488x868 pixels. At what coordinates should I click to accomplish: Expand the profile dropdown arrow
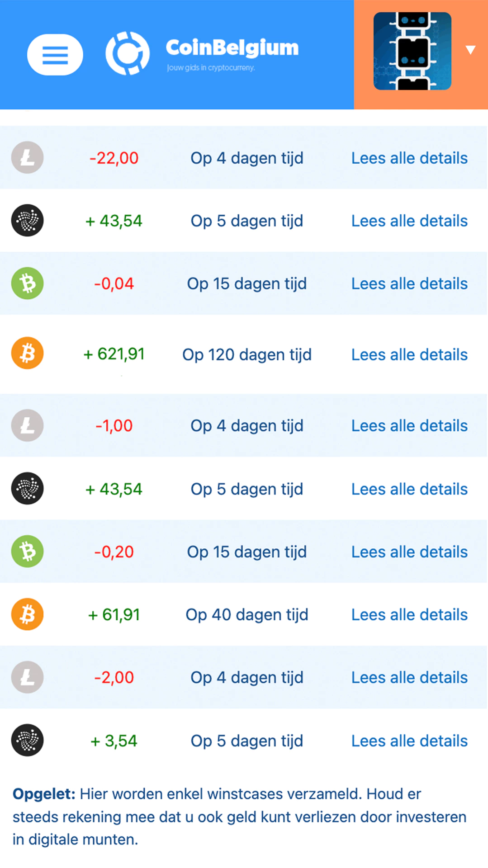tap(471, 50)
